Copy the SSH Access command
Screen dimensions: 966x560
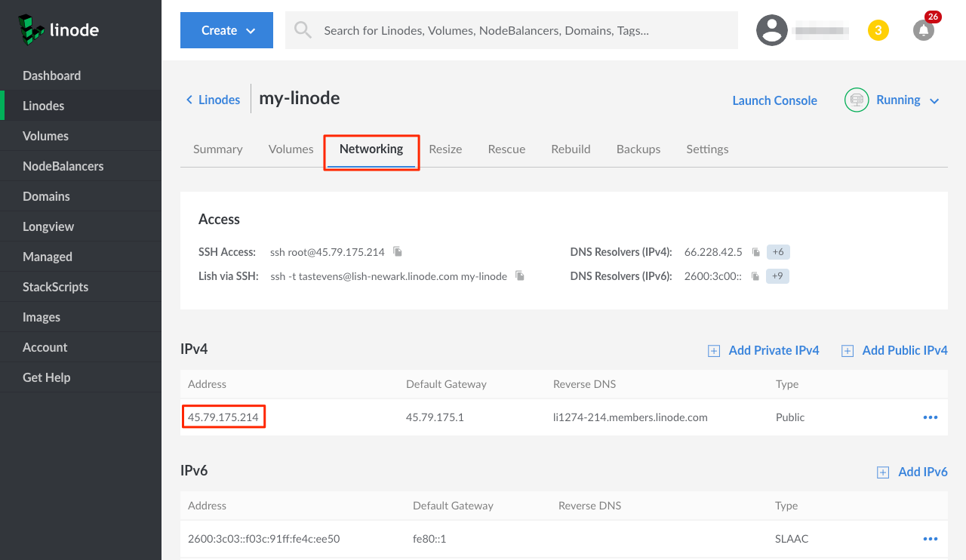[x=398, y=252]
